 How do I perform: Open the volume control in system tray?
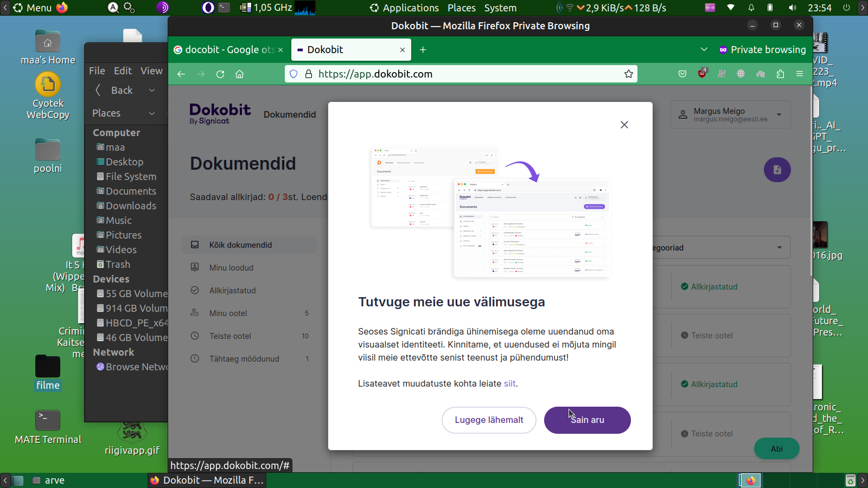793,8
